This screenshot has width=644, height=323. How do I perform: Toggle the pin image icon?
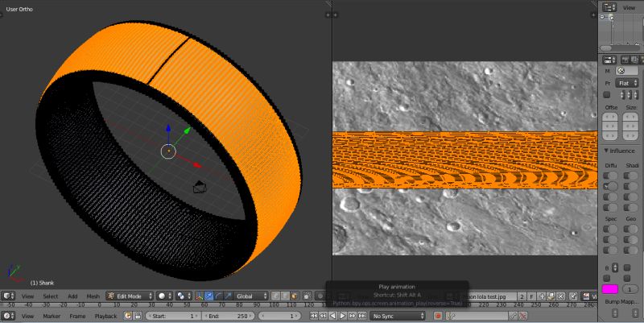(573, 296)
